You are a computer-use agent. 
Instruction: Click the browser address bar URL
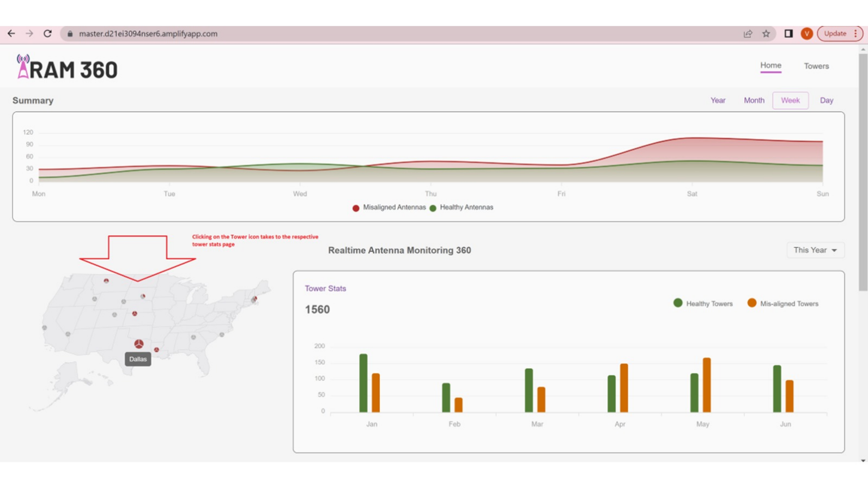[148, 34]
